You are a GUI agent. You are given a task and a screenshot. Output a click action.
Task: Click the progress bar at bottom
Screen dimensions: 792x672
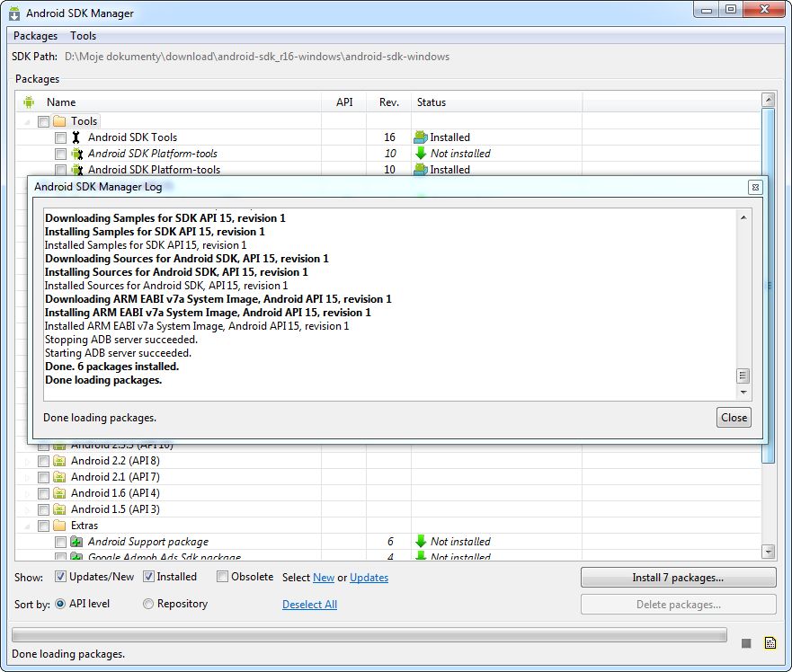pos(369,634)
